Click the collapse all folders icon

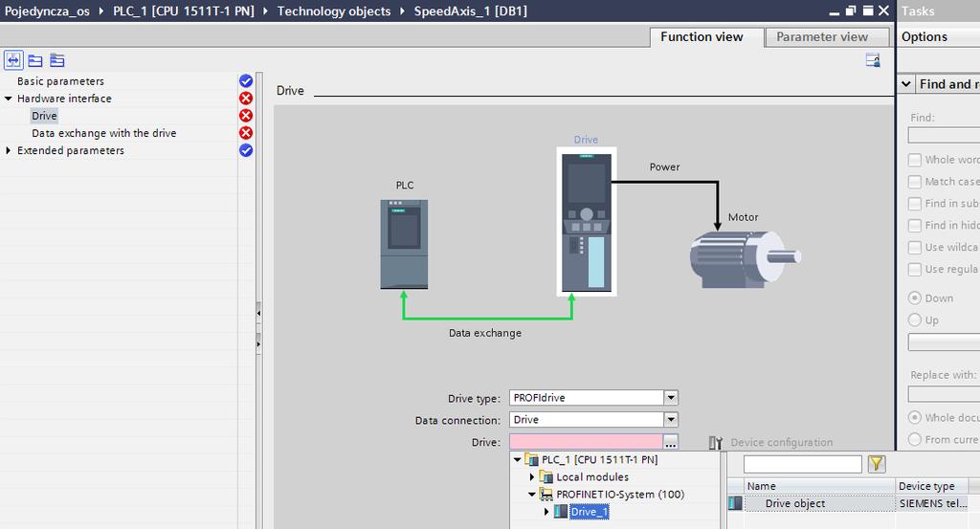tap(35, 60)
